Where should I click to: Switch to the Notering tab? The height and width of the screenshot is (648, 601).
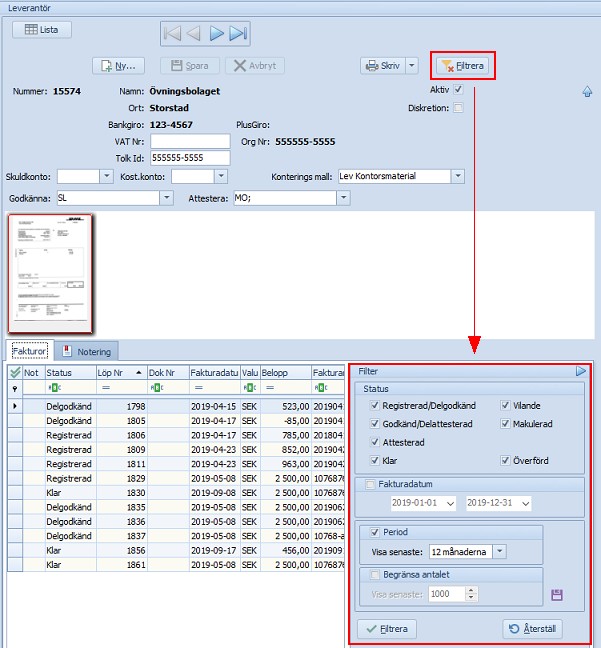[87, 352]
